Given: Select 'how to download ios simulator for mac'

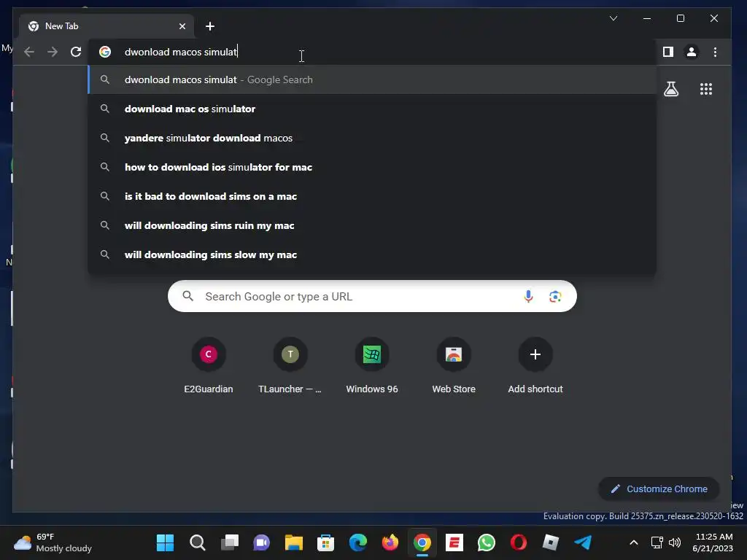Looking at the screenshot, I should 372,167.
